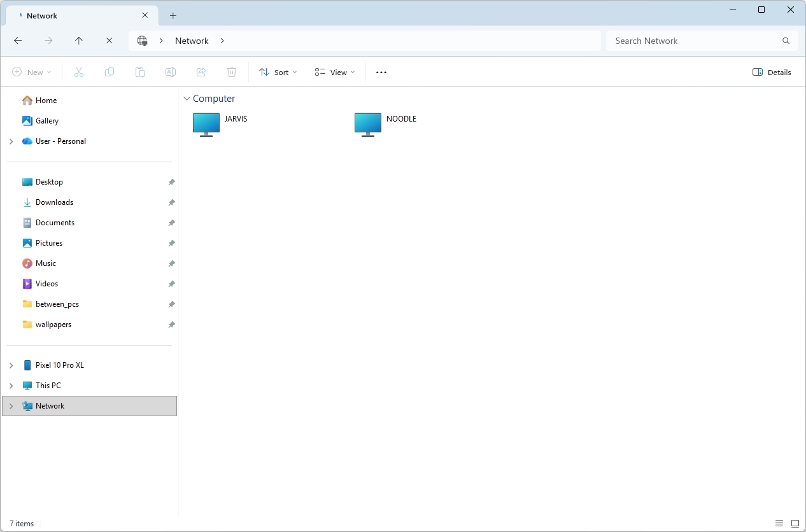
Task: Click the Share icon
Action: pos(201,72)
